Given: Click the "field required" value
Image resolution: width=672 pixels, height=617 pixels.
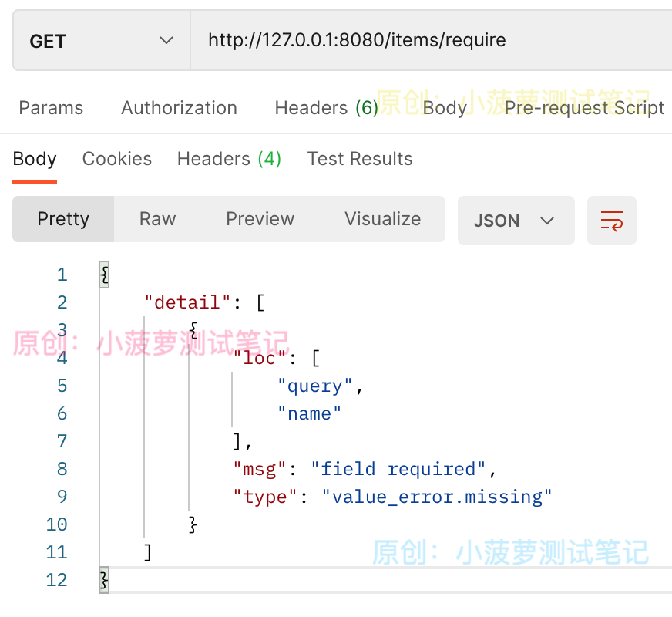Looking at the screenshot, I should (x=398, y=469).
